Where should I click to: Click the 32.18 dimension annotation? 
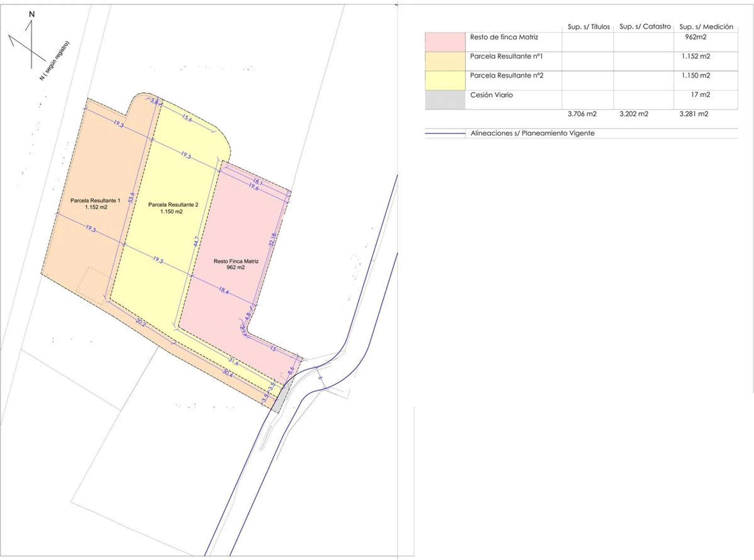[x=272, y=240]
